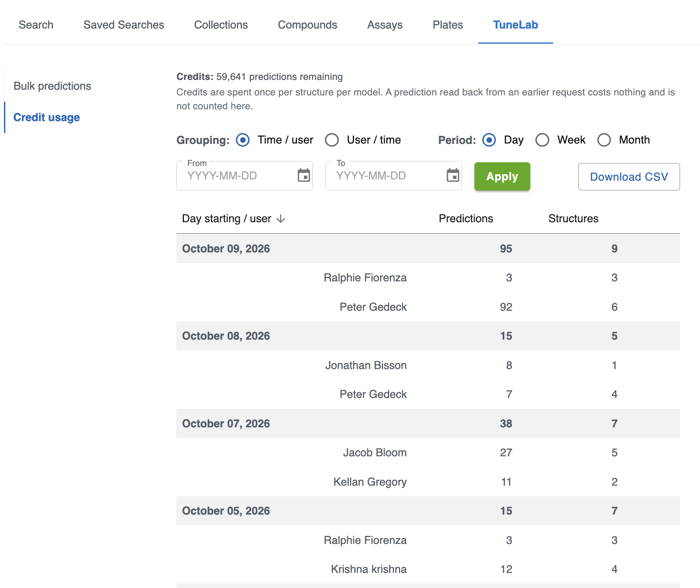Sort by the Structures column header

coord(573,219)
